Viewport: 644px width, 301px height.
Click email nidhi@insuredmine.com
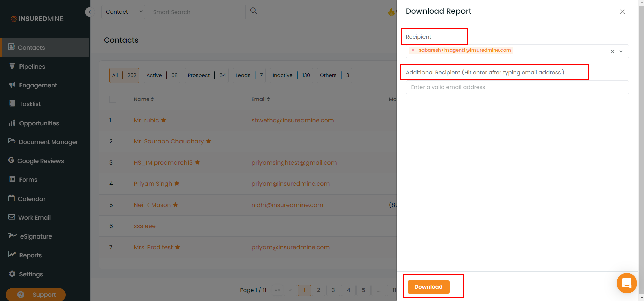coord(287,205)
